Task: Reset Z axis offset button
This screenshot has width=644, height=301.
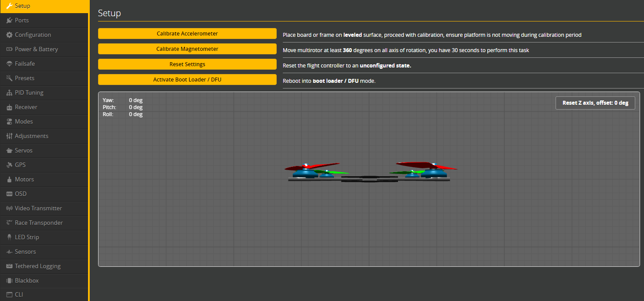Action: click(x=595, y=103)
